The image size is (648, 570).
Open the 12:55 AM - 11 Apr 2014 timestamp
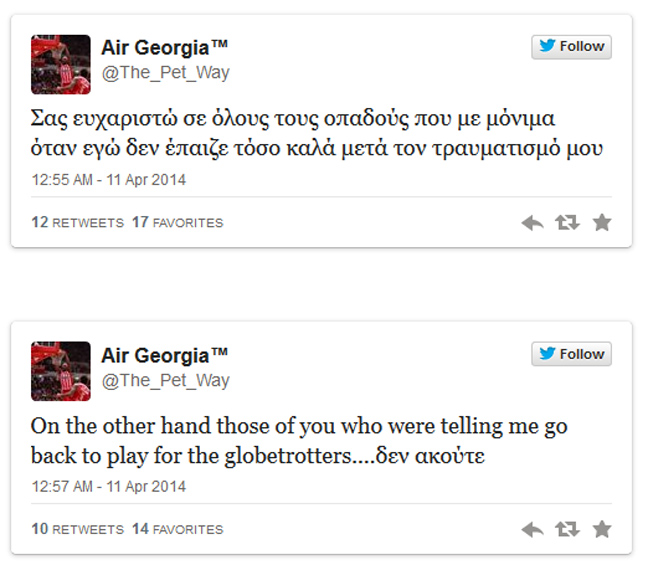coord(109,181)
